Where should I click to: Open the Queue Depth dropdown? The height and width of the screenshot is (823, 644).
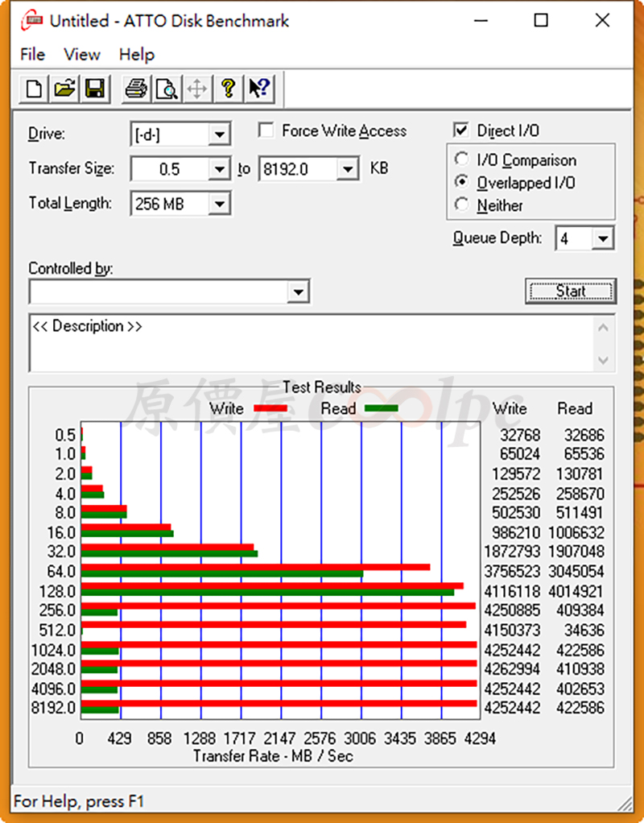tap(603, 239)
